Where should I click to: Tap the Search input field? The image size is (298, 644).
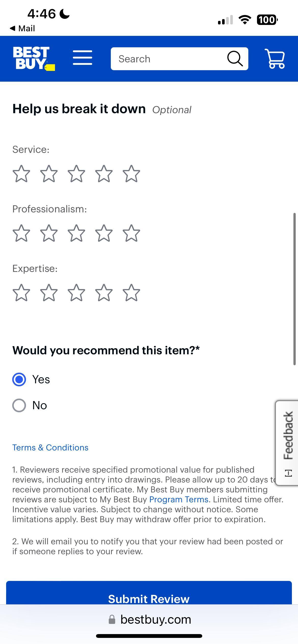(x=166, y=58)
